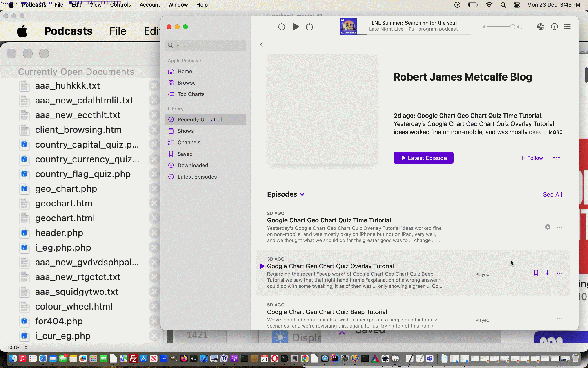Image resolution: width=588 pixels, height=368 pixels.
Task: Open FileZilla in the Dock
Action: point(133,359)
